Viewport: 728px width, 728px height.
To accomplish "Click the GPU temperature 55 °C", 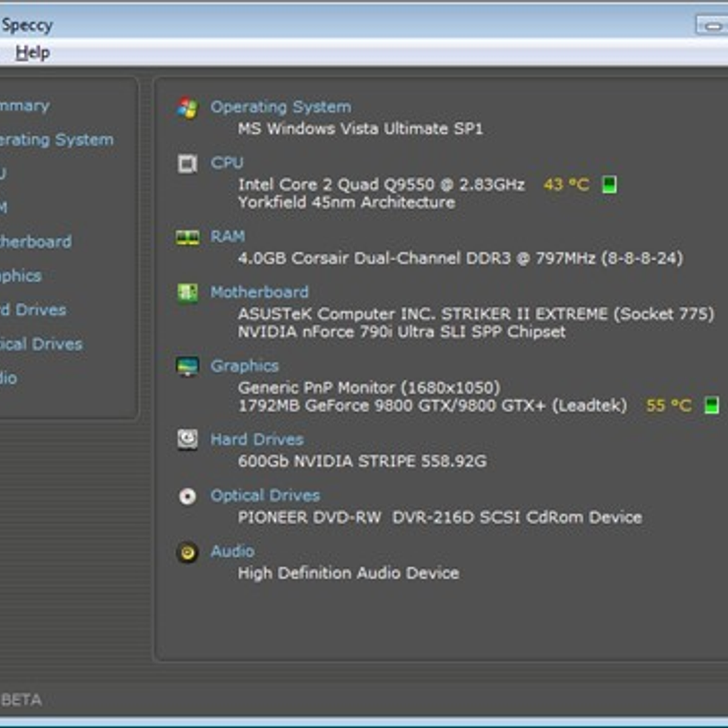I will point(669,405).
